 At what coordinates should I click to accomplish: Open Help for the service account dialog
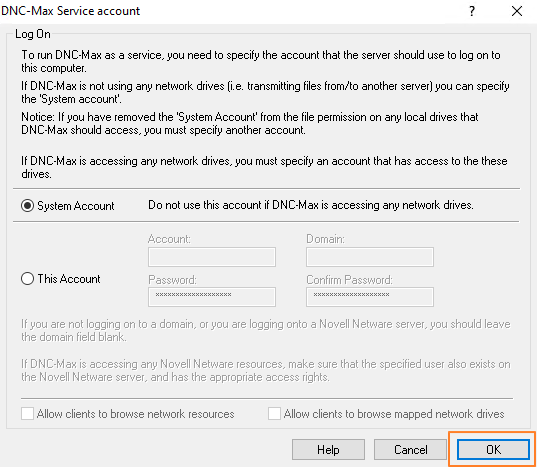coord(328,450)
